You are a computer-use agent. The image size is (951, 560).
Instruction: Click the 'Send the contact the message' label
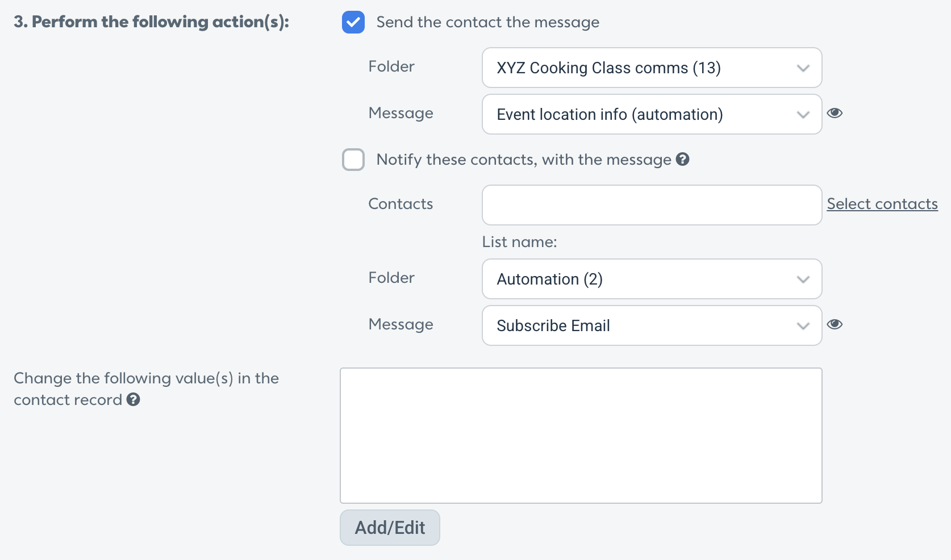[x=488, y=22]
